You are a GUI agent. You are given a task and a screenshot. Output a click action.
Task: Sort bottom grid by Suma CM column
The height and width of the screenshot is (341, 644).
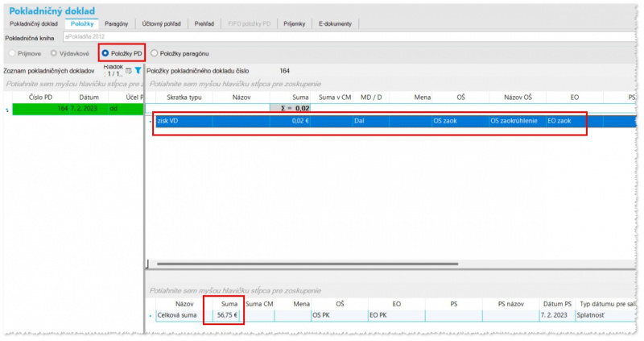click(x=259, y=304)
